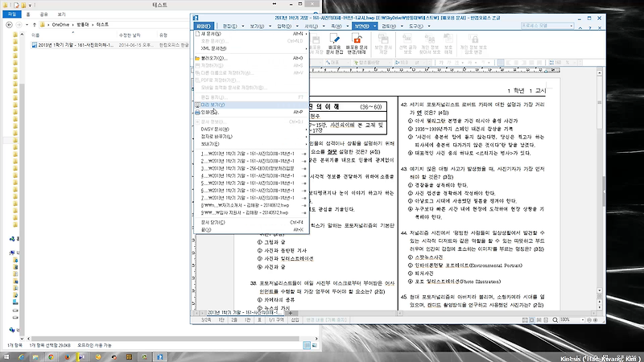Expand the arrow next to 보기 menu in Hangul
This screenshot has width=644, height=362.
tap(270, 27)
